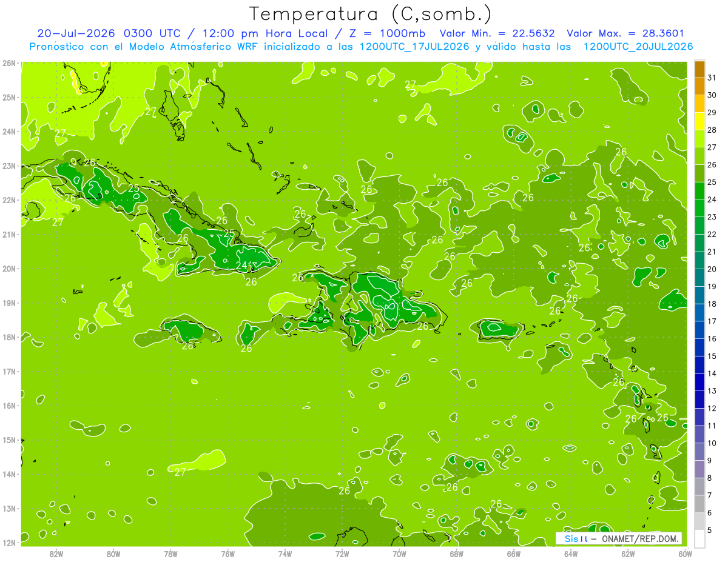Click the 23N latitude label
728x562 pixels.
[8, 166]
